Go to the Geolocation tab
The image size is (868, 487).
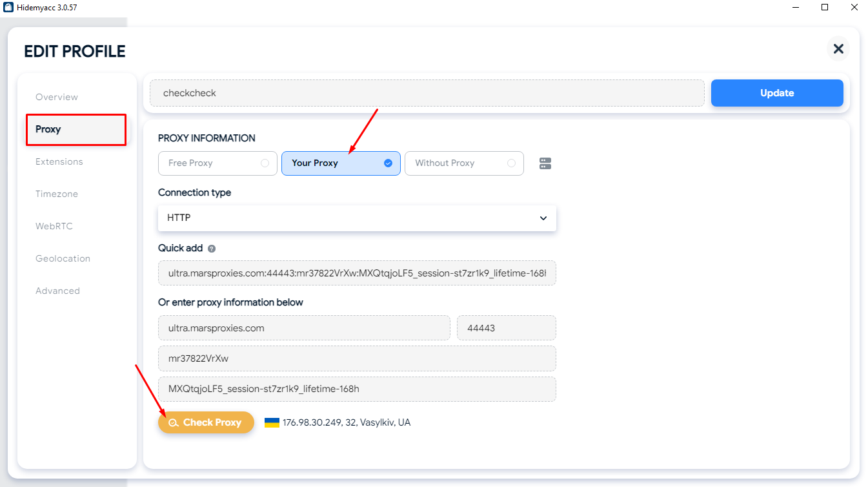tap(63, 258)
